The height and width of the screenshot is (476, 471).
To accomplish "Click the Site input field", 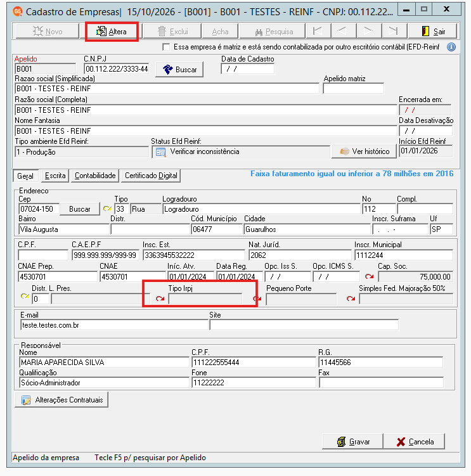I will 304,325.
